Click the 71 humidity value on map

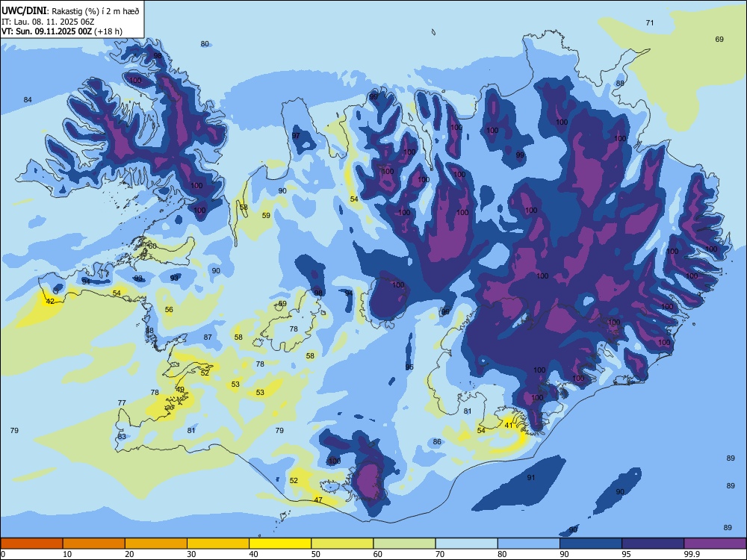coord(649,23)
